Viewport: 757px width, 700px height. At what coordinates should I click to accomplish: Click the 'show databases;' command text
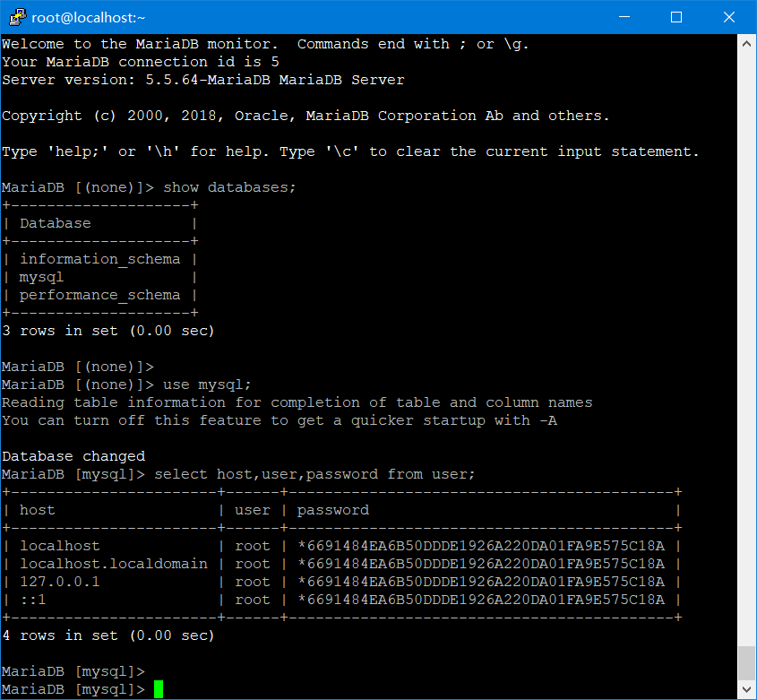pos(229,187)
